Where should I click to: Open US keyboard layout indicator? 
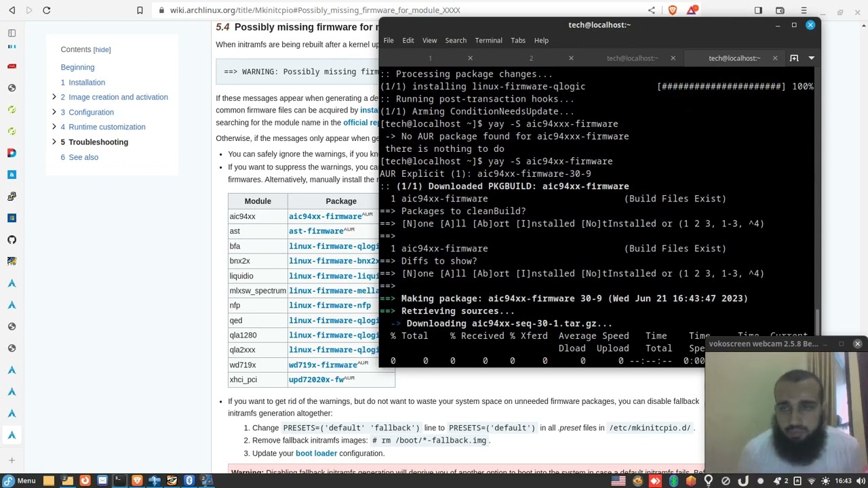point(618,481)
